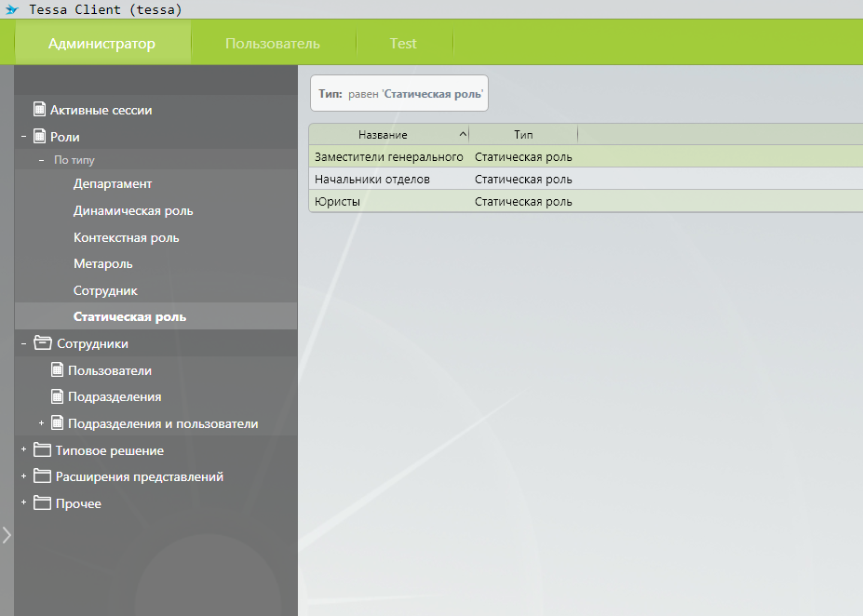
Task: Select the Динамическая роль filter
Action: 133,211
